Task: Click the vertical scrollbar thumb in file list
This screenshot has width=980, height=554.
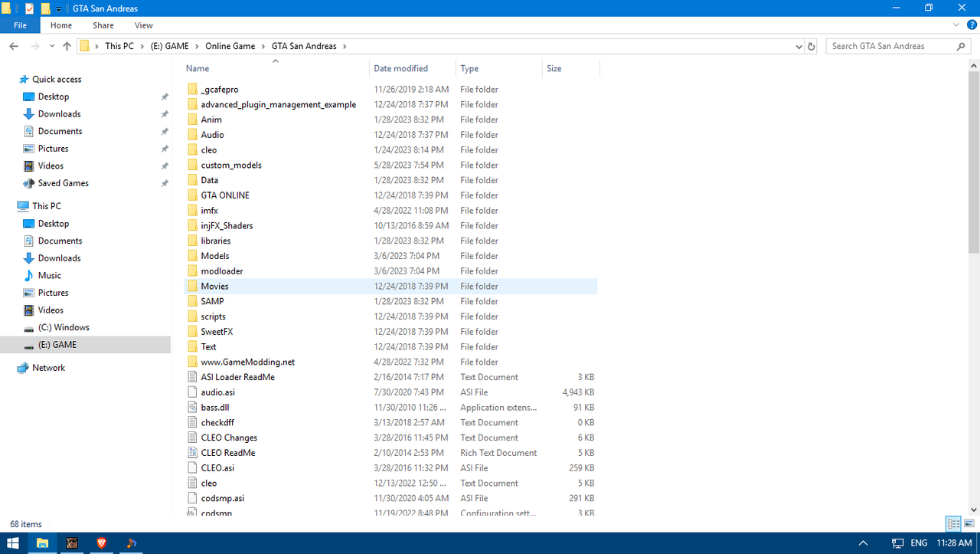Action: [974, 162]
